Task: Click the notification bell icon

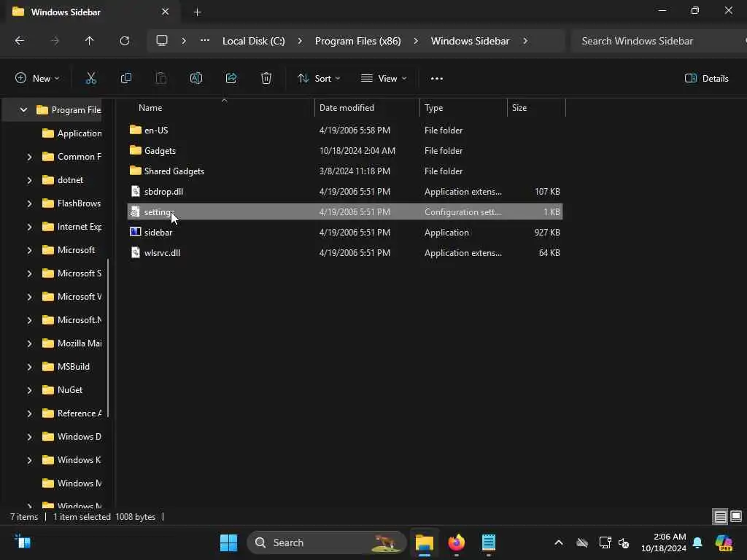Action: coord(697,542)
